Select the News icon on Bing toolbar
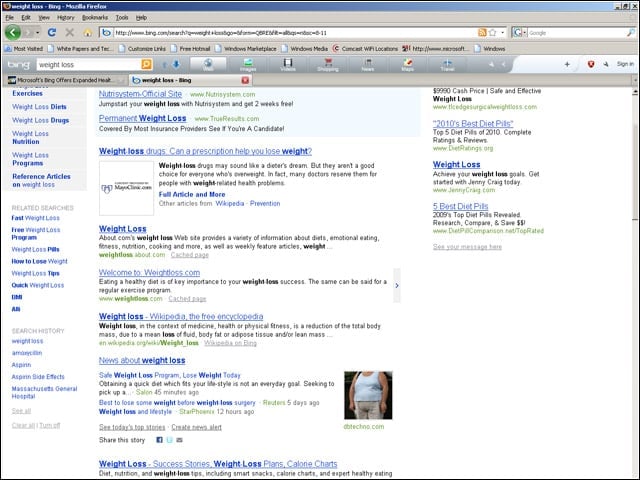 tap(368, 64)
